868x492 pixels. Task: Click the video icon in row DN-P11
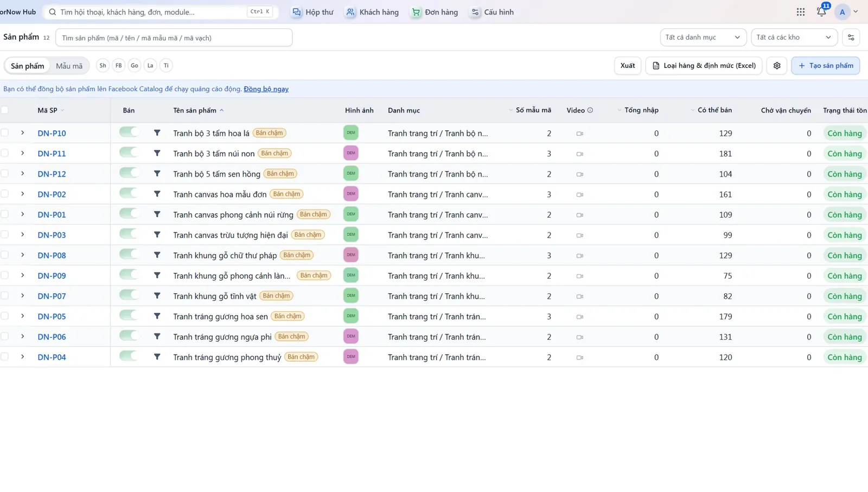tap(580, 154)
